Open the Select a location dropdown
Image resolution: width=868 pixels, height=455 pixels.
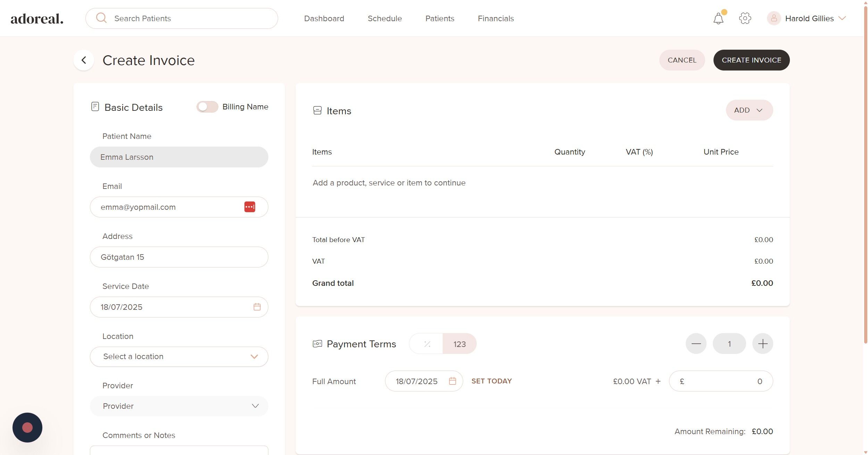pyautogui.click(x=179, y=357)
